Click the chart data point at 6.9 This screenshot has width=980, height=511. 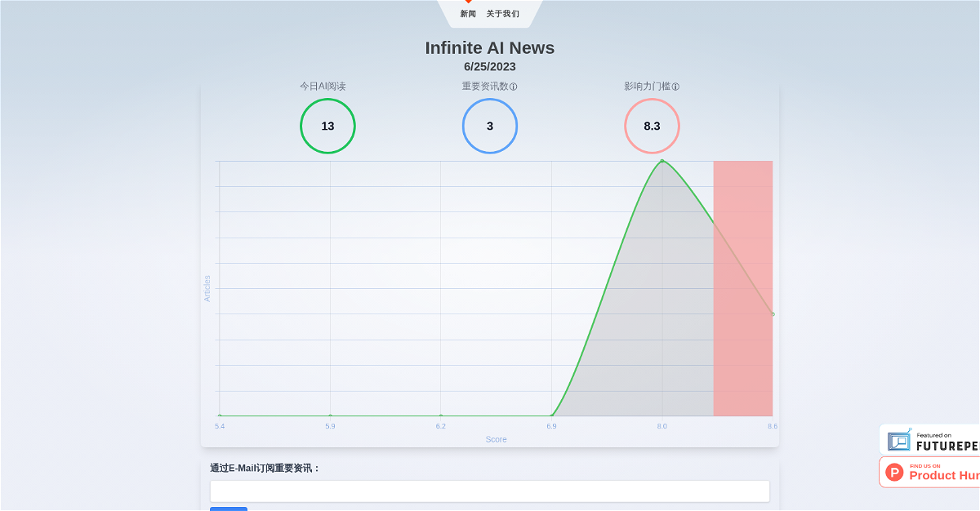(x=552, y=416)
